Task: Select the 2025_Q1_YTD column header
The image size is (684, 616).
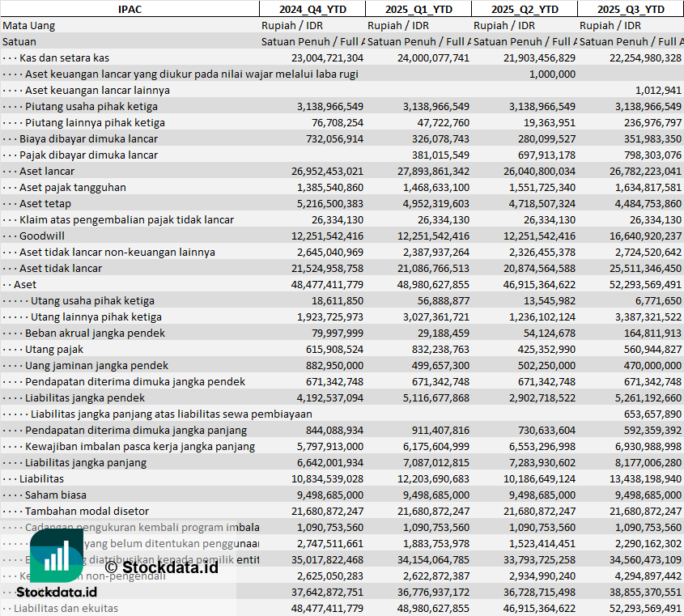Action: coord(418,9)
